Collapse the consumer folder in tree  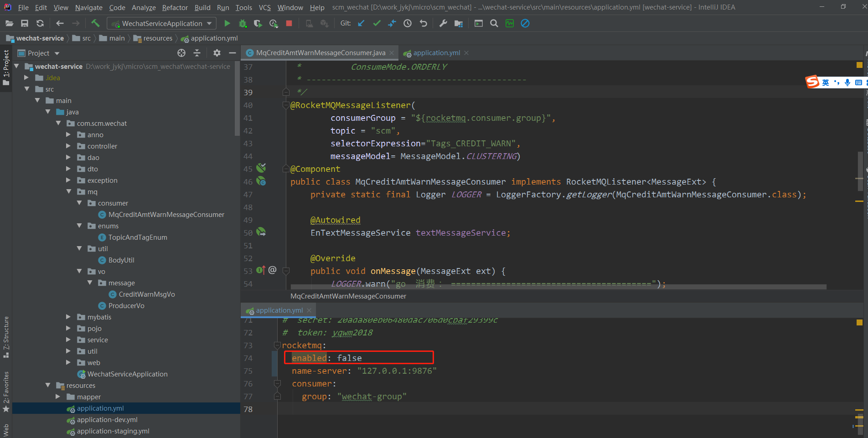(x=79, y=203)
